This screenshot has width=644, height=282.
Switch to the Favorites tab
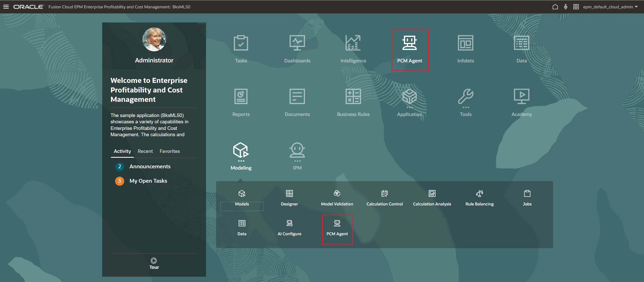coord(170,151)
